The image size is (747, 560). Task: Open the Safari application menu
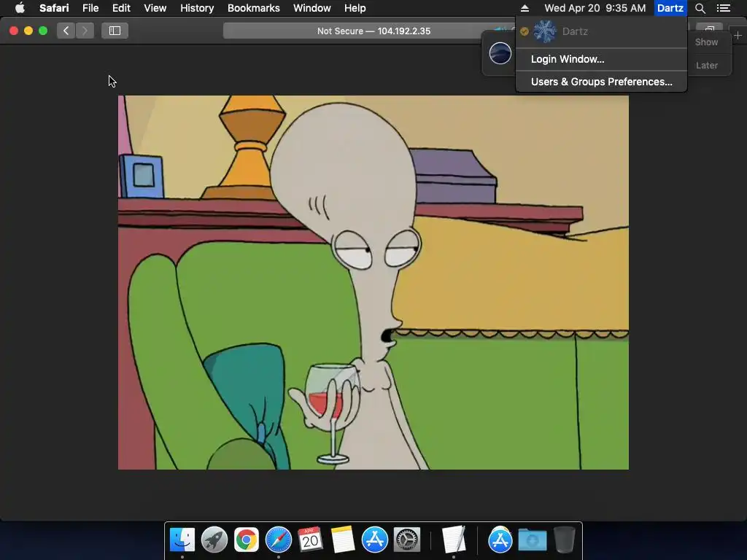pyautogui.click(x=54, y=8)
